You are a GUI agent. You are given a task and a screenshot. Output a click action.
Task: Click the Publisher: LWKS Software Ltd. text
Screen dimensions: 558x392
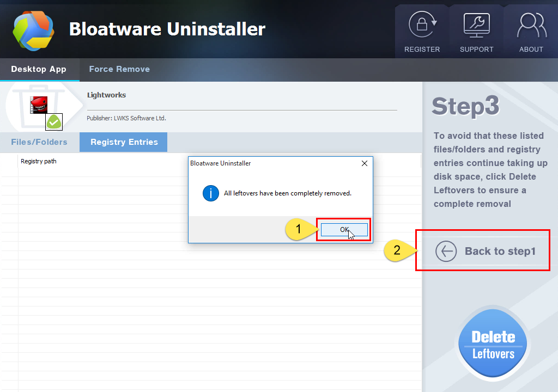click(126, 118)
